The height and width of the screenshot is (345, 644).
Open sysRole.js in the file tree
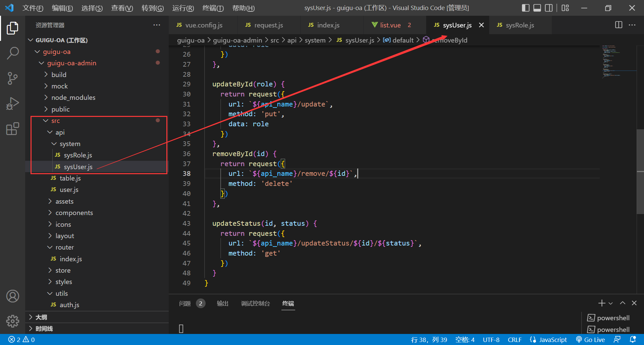pos(78,155)
